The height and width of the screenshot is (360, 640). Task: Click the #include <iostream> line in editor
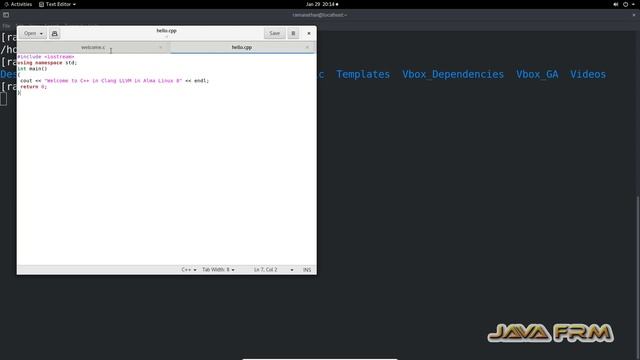click(46, 57)
